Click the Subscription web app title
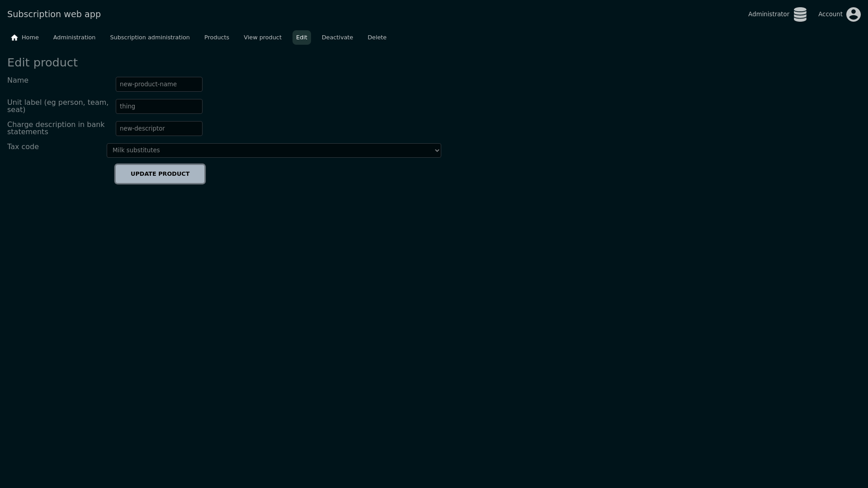868x488 pixels. click(54, 14)
